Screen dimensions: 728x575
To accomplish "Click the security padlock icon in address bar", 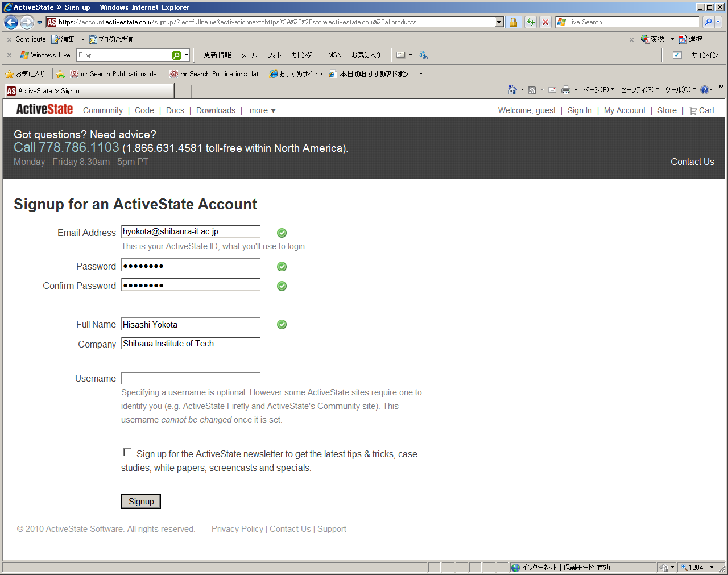I will [x=513, y=22].
